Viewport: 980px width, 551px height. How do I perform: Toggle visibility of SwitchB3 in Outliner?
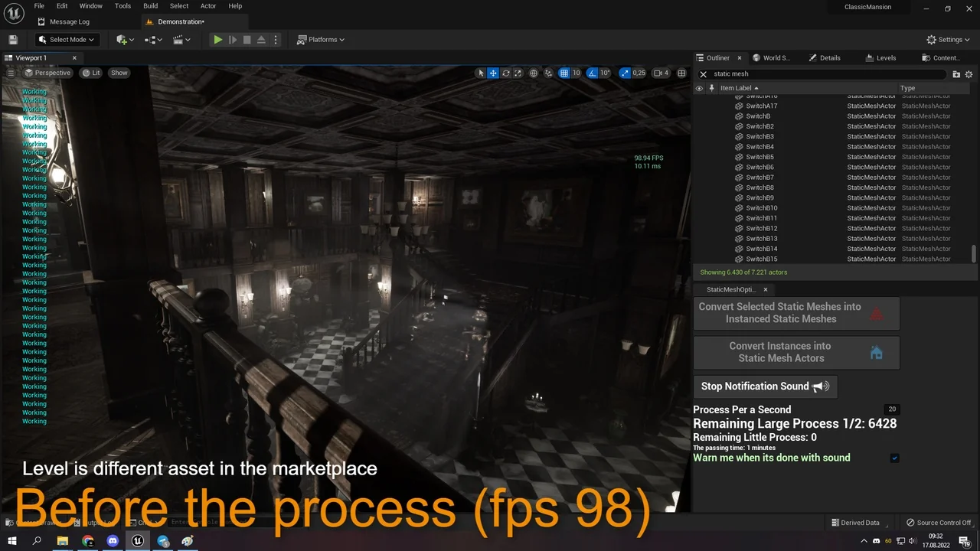(x=699, y=136)
